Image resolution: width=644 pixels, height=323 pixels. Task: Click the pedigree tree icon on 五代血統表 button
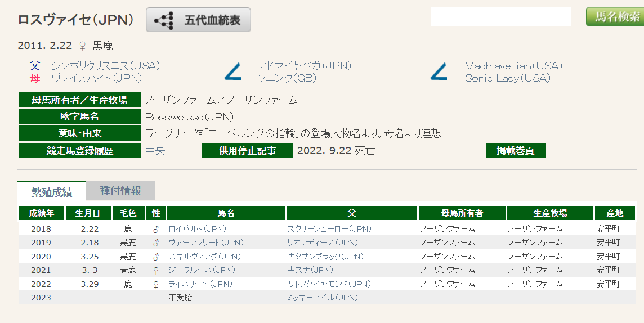click(164, 20)
